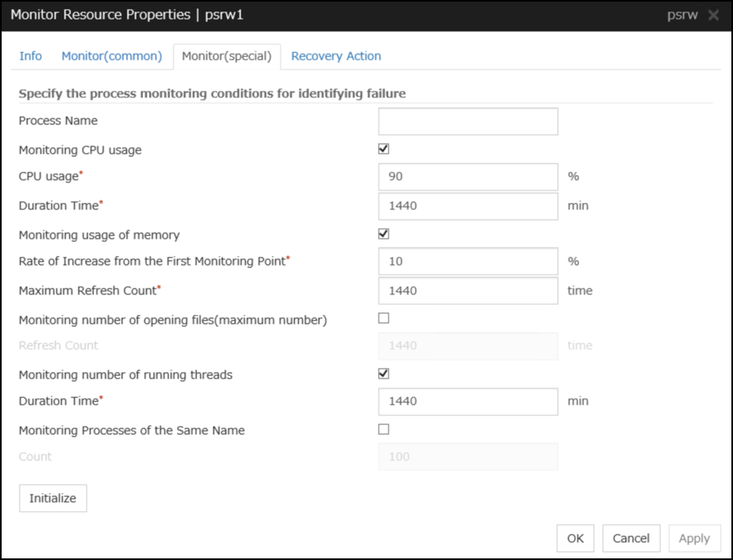Click the Apply button
The width and height of the screenshot is (733, 560).
(694, 538)
